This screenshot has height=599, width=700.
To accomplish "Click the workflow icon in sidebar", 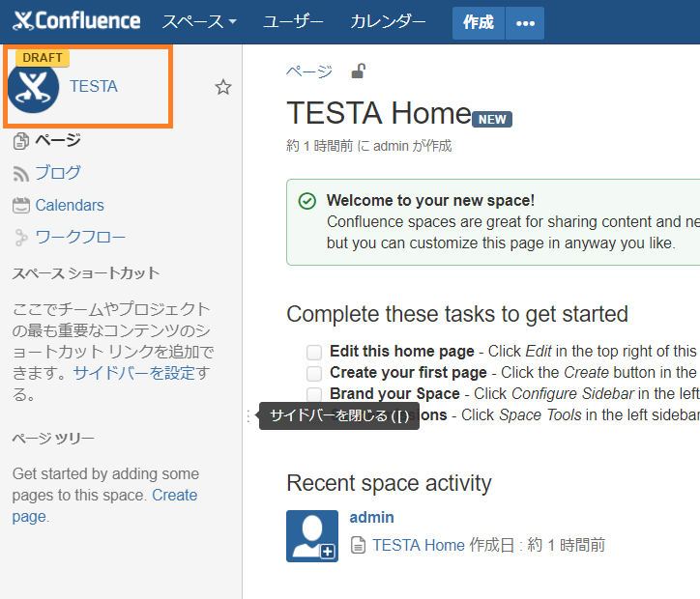I will pos(20,238).
